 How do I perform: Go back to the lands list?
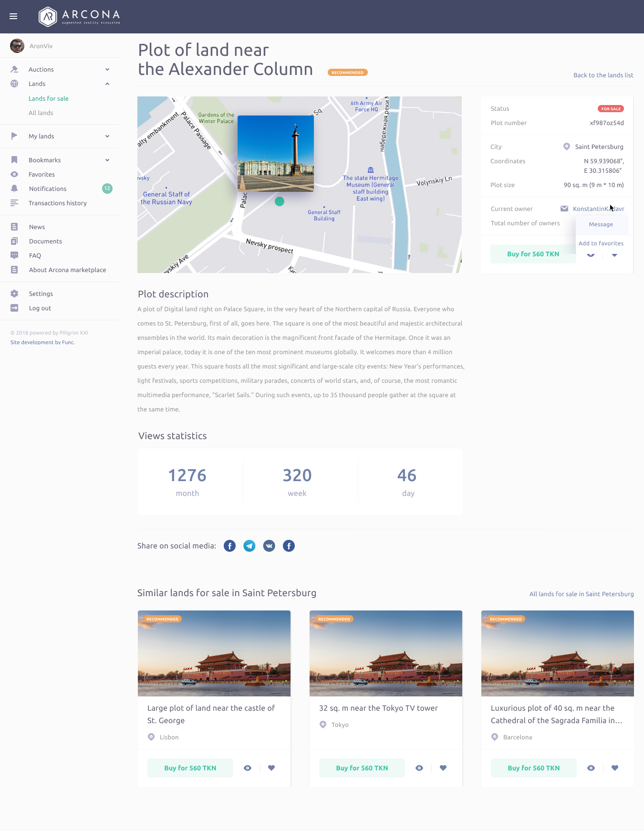tap(603, 75)
